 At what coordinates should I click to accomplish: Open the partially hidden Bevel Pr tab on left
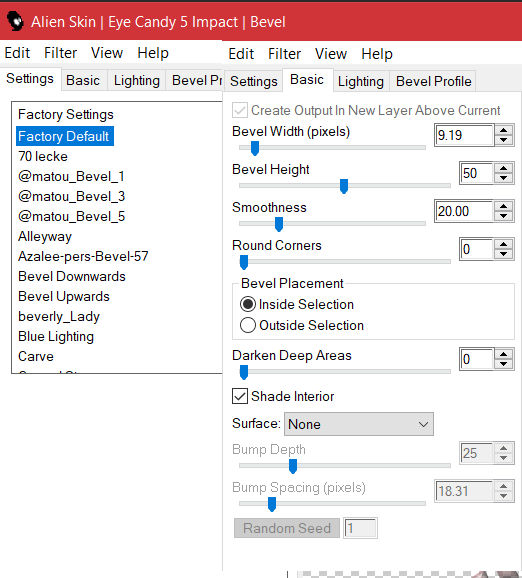point(195,80)
